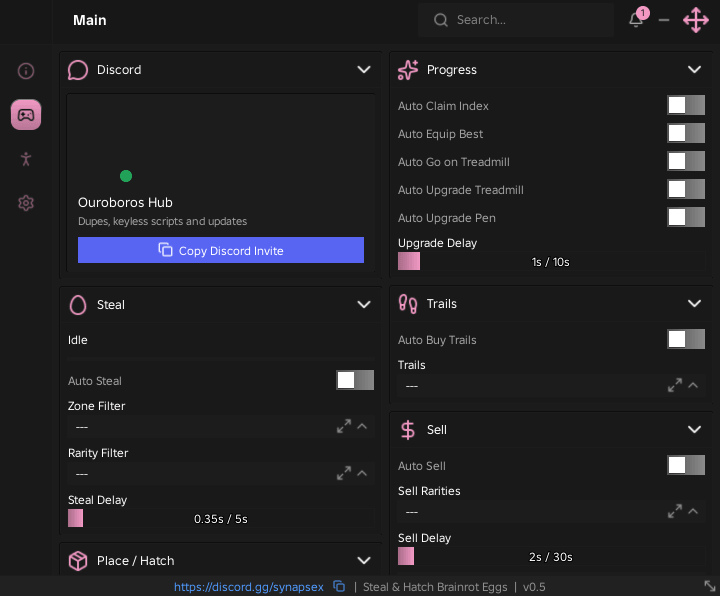Viewport: 720px width, 596px height.
Task: Select the gamepad Main tab icon
Action: coord(26,114)
